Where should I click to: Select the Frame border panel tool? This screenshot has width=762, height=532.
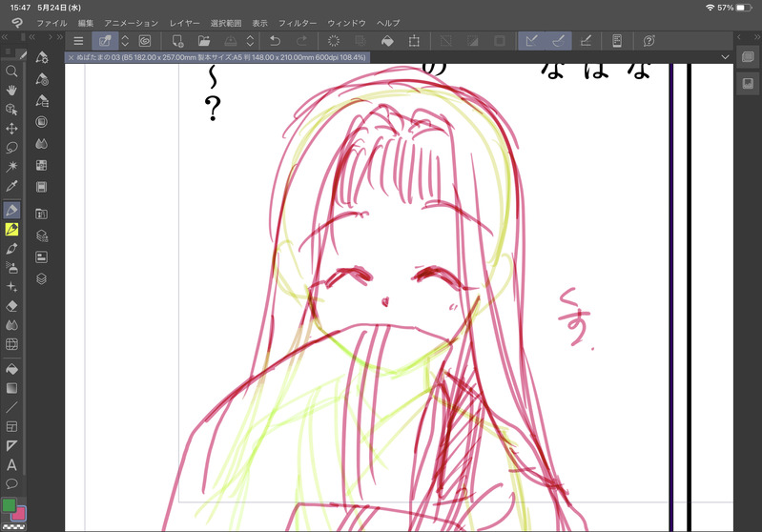(11, 426)
